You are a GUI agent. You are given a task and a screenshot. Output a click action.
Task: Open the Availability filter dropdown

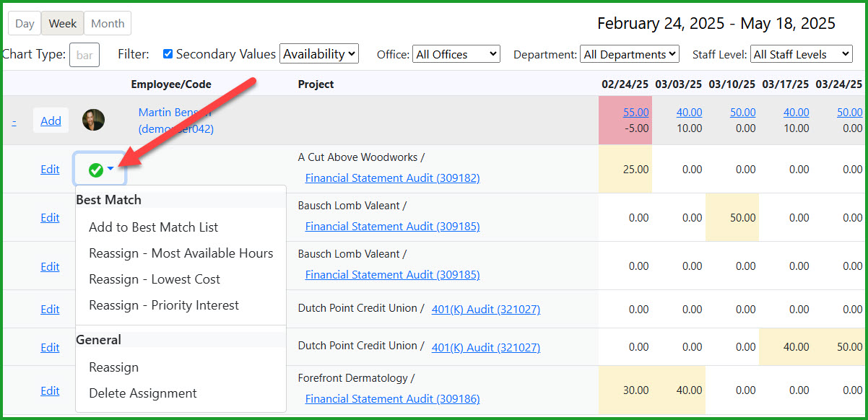tap(319, 54)
